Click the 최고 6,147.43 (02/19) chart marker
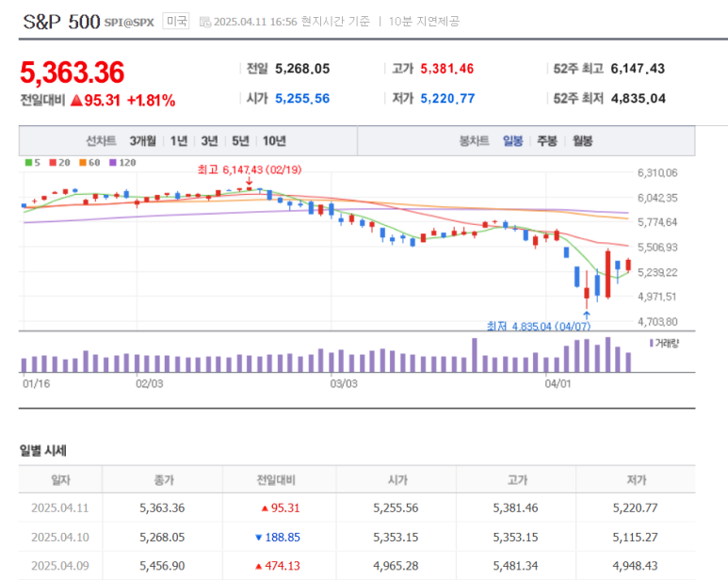Screen dimensions: 728x580 [250, 169]
